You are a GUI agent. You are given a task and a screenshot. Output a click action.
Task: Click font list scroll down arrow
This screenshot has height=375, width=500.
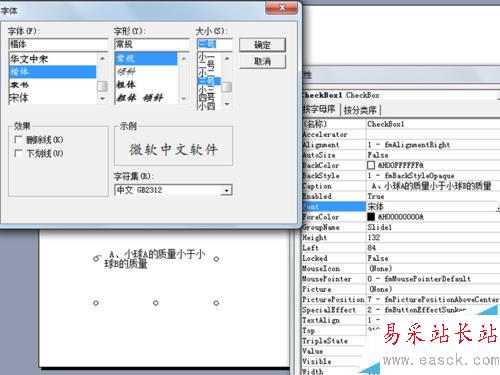click(x=102, y=99)
